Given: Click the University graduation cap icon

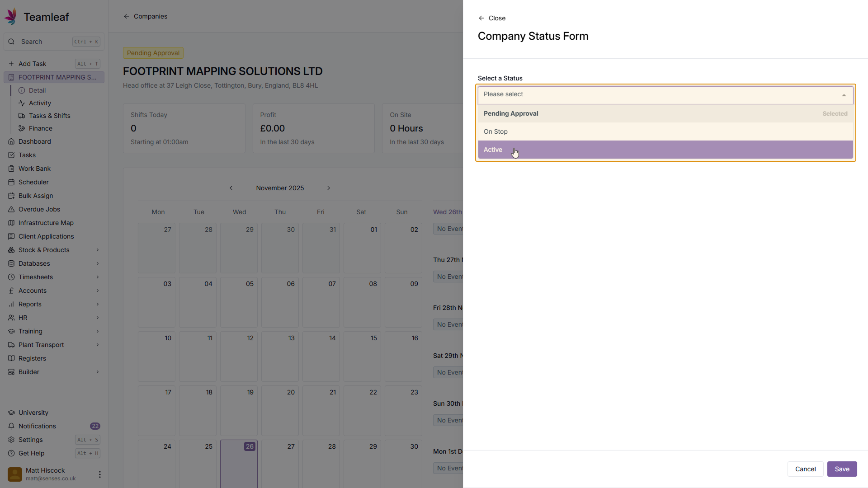Looking at the screenshot, I should coord(11,413).
